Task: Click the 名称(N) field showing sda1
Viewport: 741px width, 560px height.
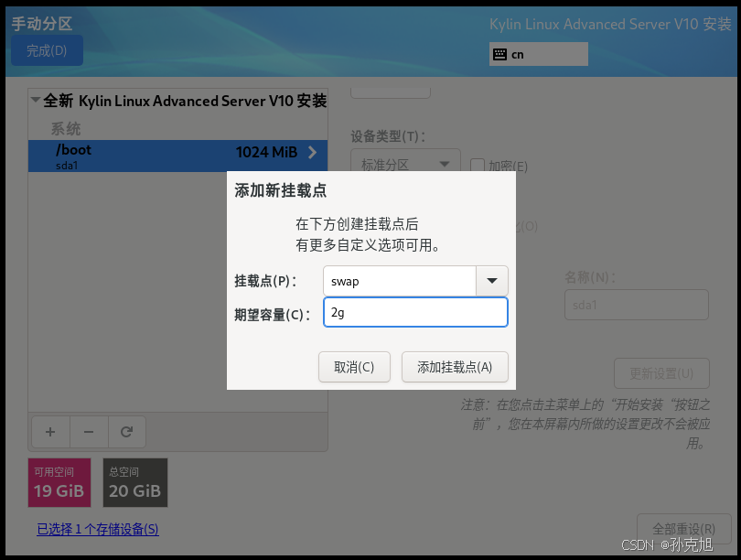Action: pyautogui.click(x=637, y=305)
